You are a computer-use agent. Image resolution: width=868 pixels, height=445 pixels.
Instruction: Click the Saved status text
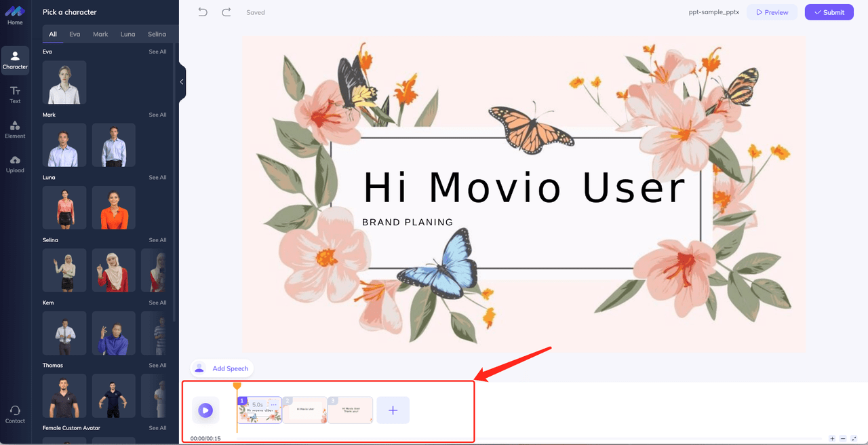[x=256, y=12]
